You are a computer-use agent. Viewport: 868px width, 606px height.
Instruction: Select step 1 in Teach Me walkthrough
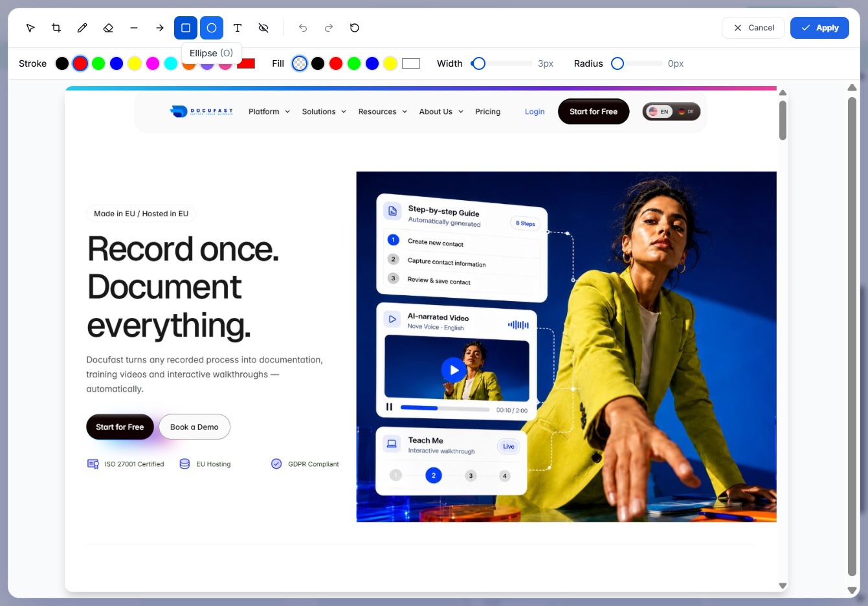click(396, 475)
